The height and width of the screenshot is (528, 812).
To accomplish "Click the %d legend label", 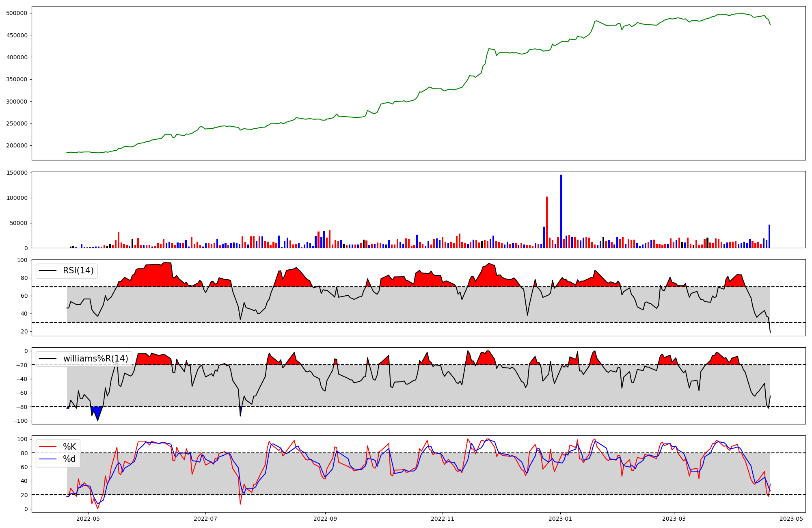I will pos(69,459).
